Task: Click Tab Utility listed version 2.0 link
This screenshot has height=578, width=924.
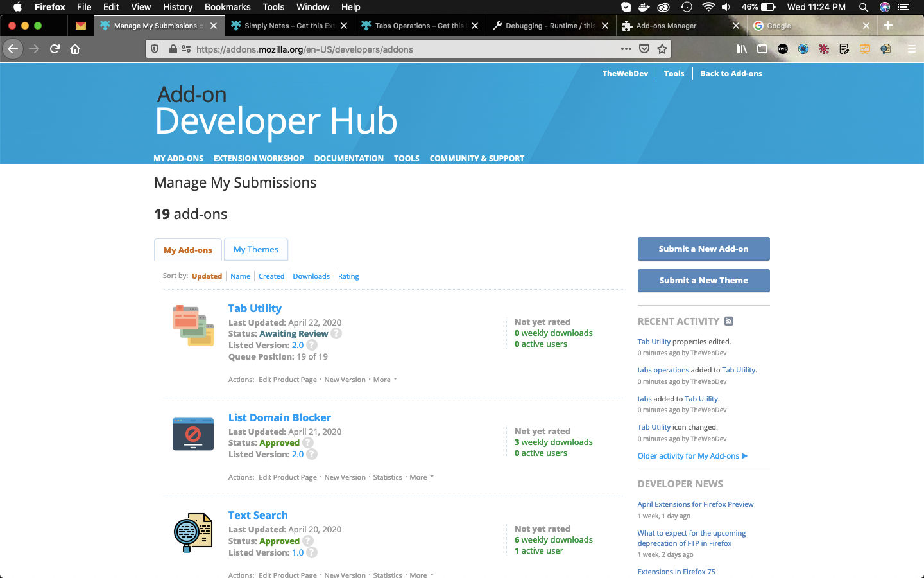Action: click(298, 345)
